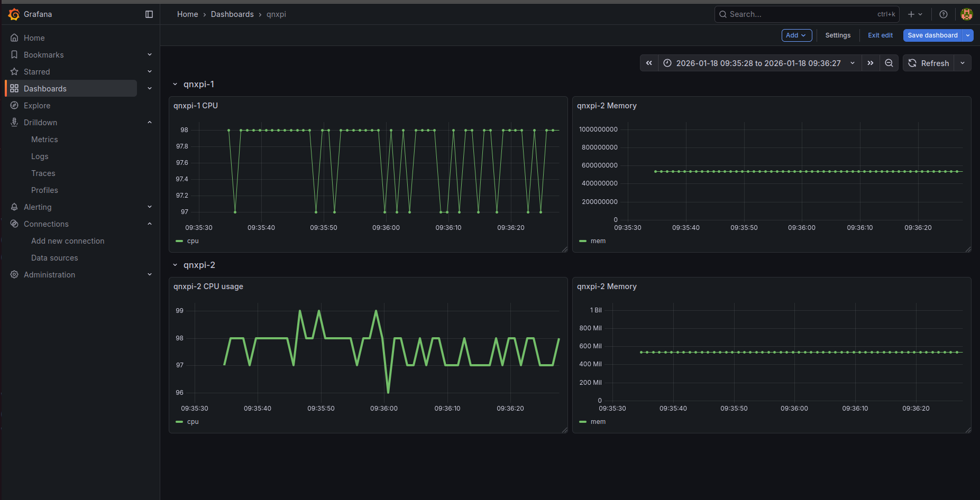Open the Save dashboard options arrow
This screenshot has height=500, width=980.
click(968, 35)
